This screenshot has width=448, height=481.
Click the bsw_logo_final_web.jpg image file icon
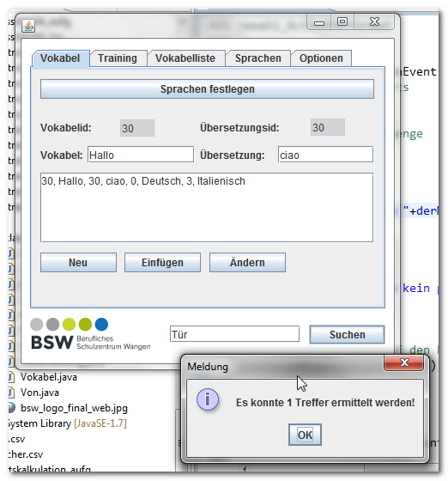[12, 408]
